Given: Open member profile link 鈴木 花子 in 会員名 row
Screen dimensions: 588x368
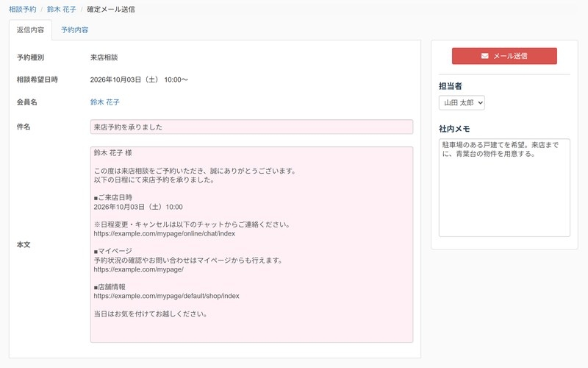Looking at the screenshot, I should [x=105, y=102].
